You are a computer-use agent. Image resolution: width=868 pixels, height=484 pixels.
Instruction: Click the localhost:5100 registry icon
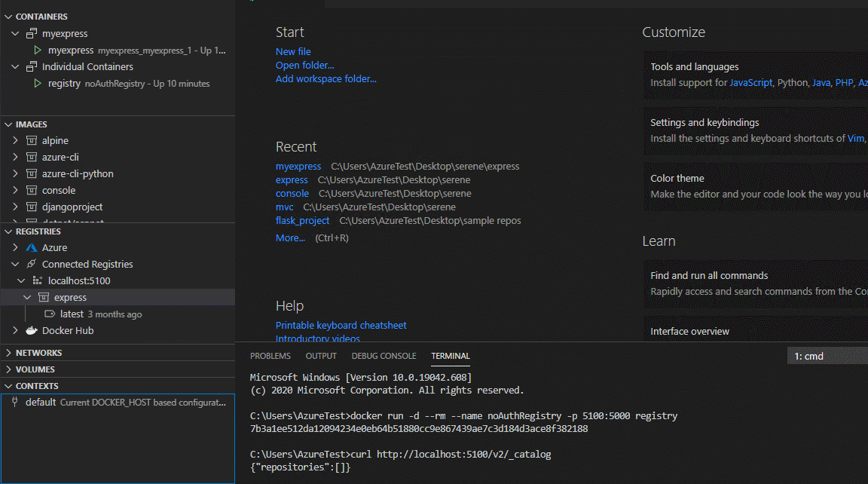tap(38, 280)
